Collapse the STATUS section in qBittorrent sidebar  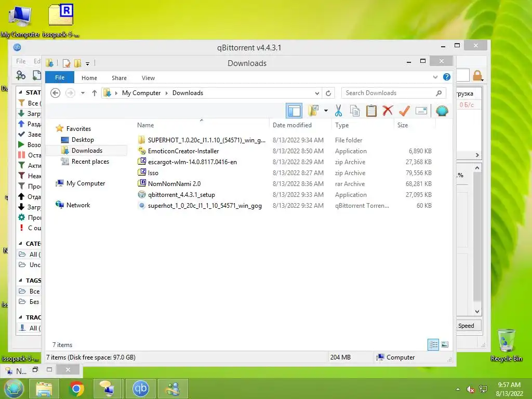click(20, 92)
